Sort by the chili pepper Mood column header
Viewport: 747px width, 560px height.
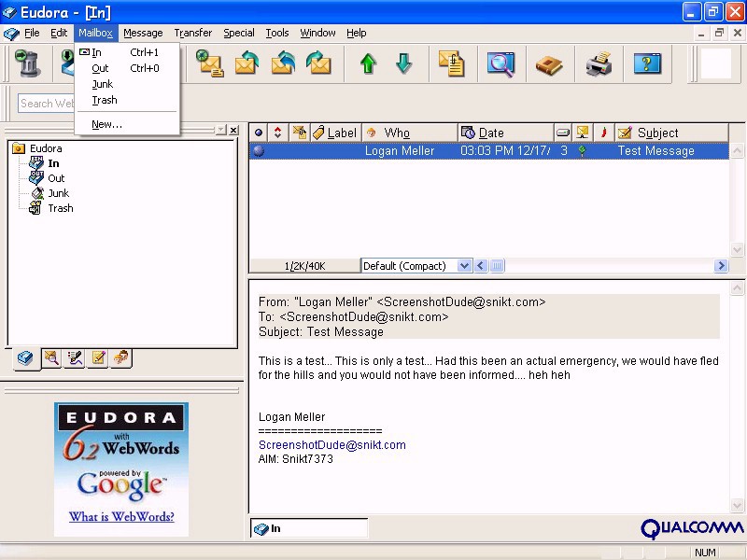pos(603,133)
